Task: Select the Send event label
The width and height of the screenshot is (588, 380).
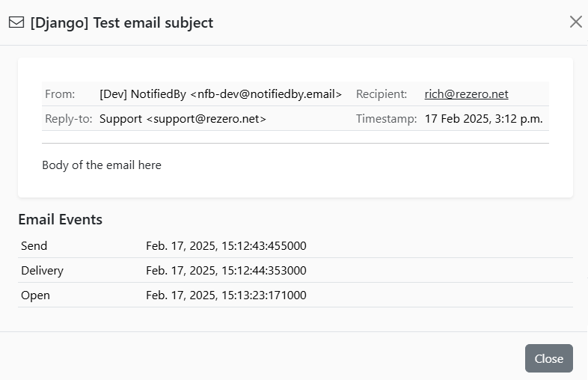Action: coord(34,245)
